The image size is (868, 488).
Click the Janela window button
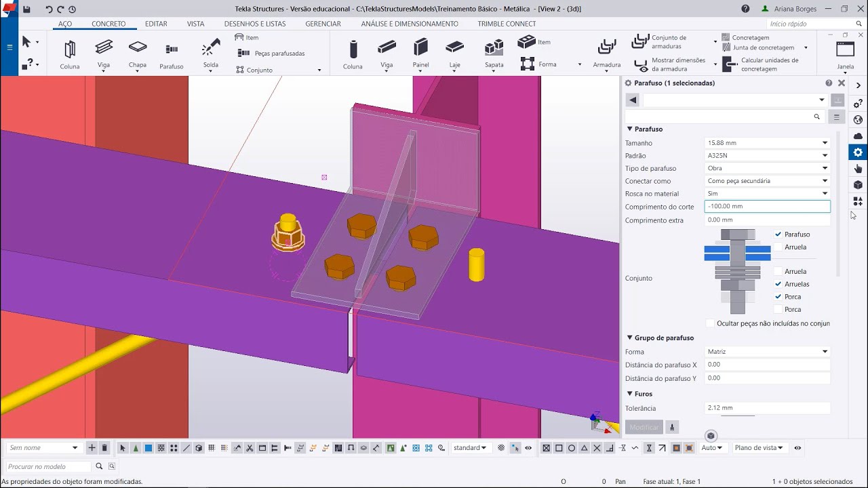click(x=846, y=56)
